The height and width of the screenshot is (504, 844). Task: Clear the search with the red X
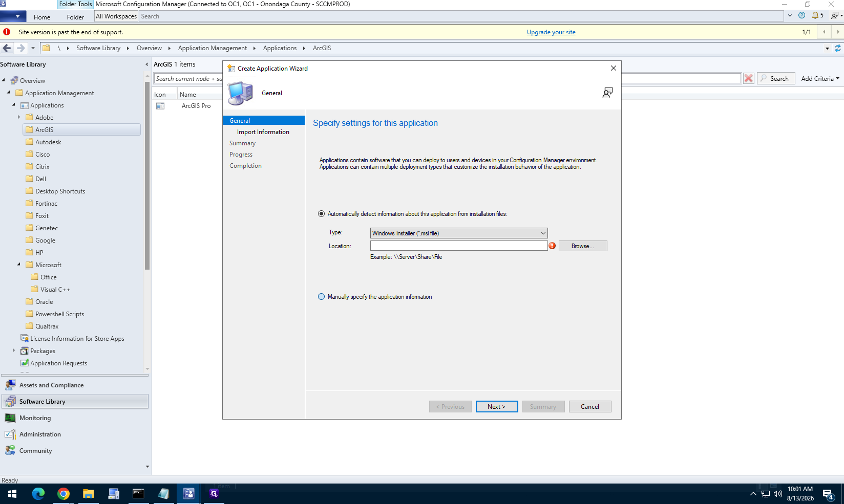[x=749, y=78]
